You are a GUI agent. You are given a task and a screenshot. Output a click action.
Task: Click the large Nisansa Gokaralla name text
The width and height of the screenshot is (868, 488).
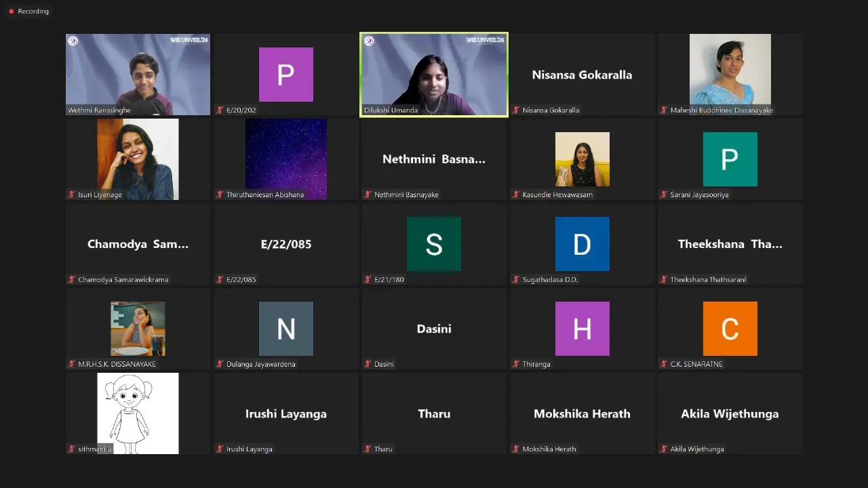pyautogui.click(x=582, y=75)
